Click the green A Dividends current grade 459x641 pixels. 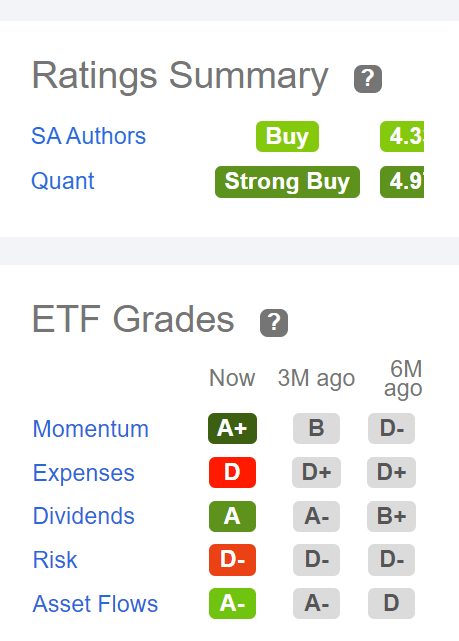233,516
